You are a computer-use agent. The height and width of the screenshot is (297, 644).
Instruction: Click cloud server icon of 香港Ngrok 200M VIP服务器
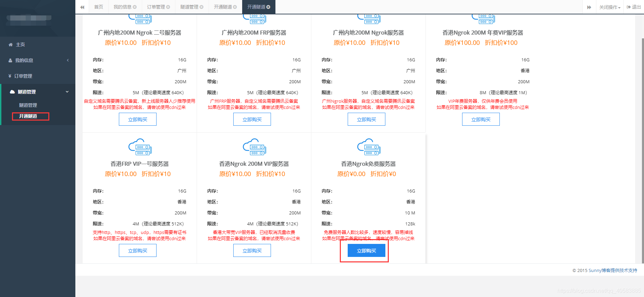tap(254, 147)
